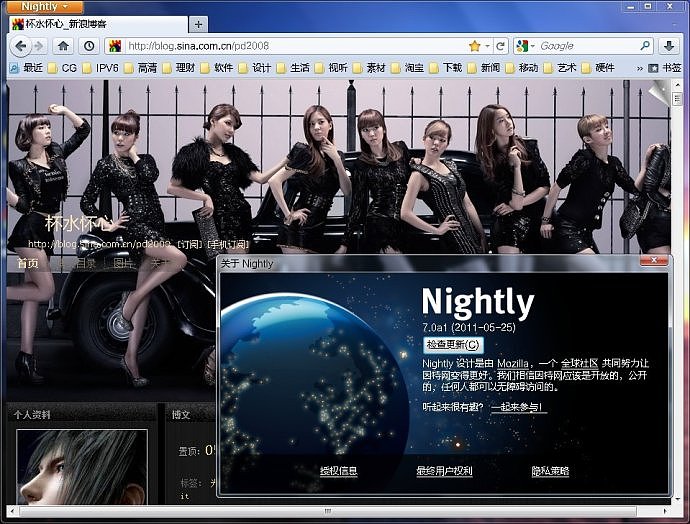Open the 移动 bookmark folder

coord(522,68)
